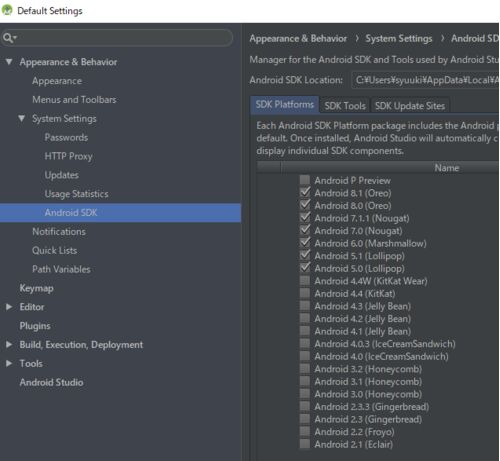Open Usage Statistics settings
Image resolution: width=500 pixels, height=461 pixels.
tap(76, 194)
